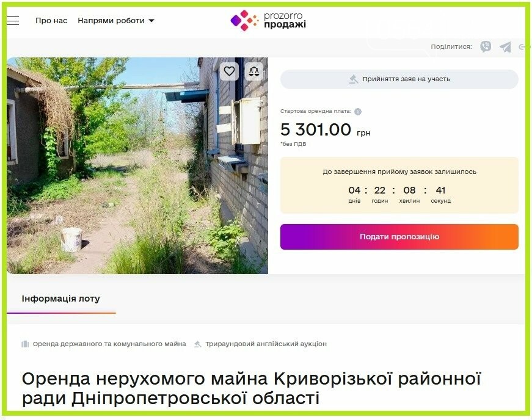This screenshot has height=420, width=532.
Task: Select the Інформація лоту tab
Action: click(61, 299)
